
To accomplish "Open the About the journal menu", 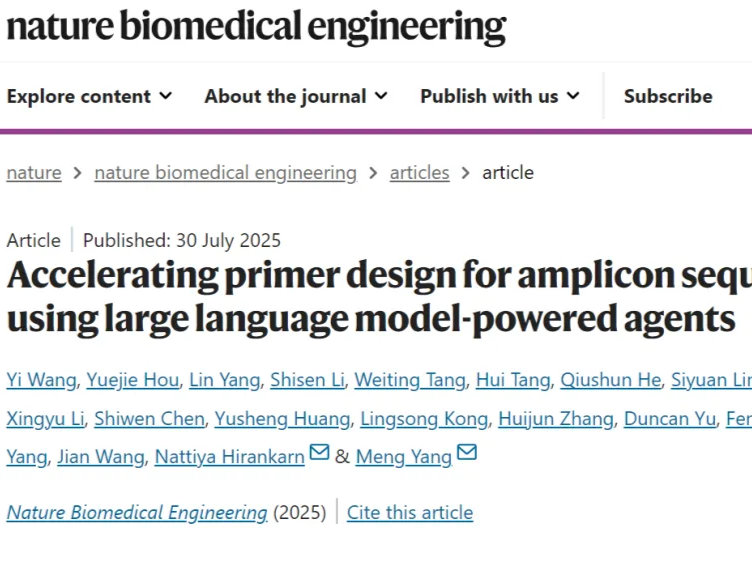I will pos(296,96).
